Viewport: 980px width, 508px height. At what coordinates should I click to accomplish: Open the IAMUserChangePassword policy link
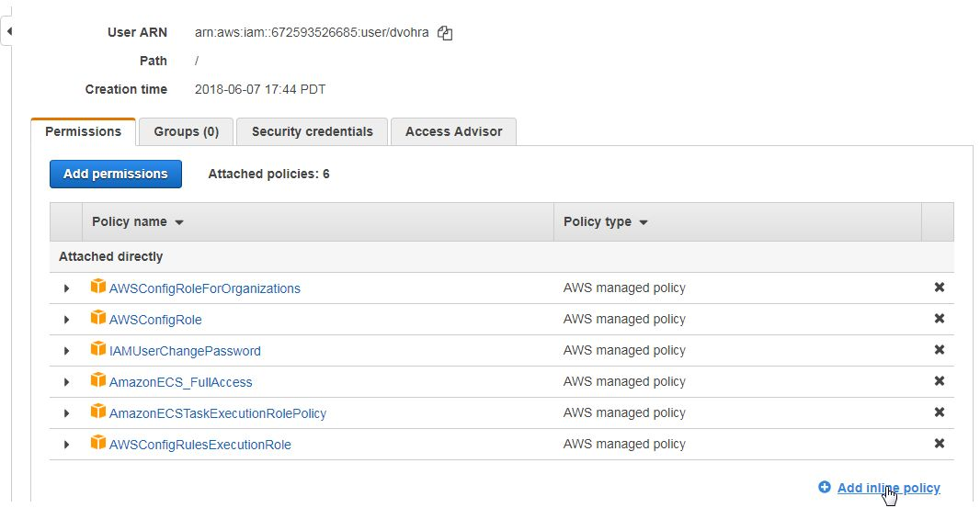point(185,351)
